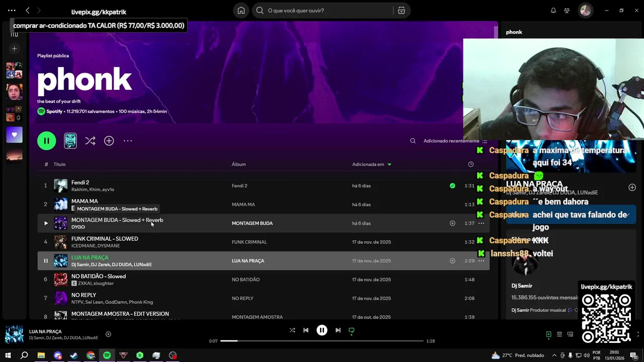Go to Spotify Home icon
The width and height of the screenshot is (644, 362).
click(241, 11)
